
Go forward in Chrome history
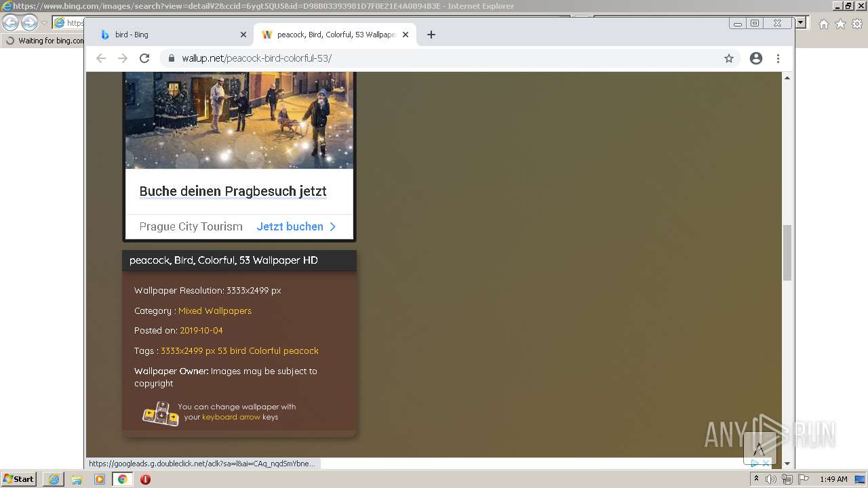pos(123,58)
